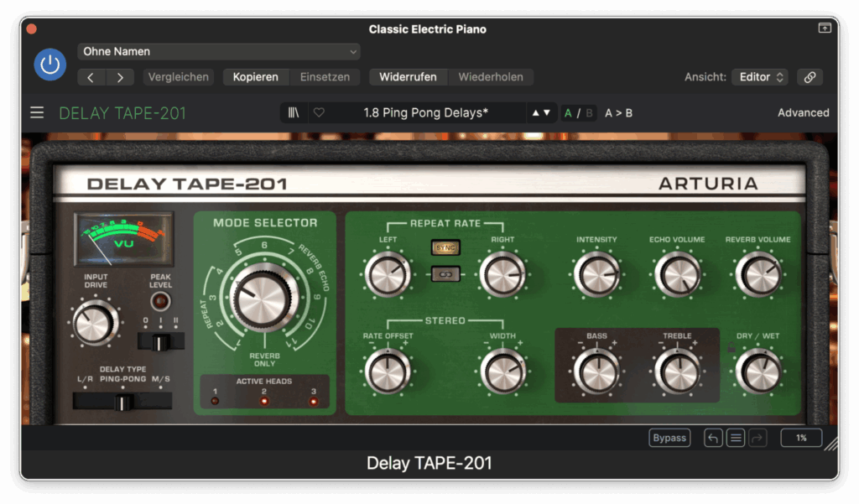
Task: Open the history list icon
Action: point(736,438)
